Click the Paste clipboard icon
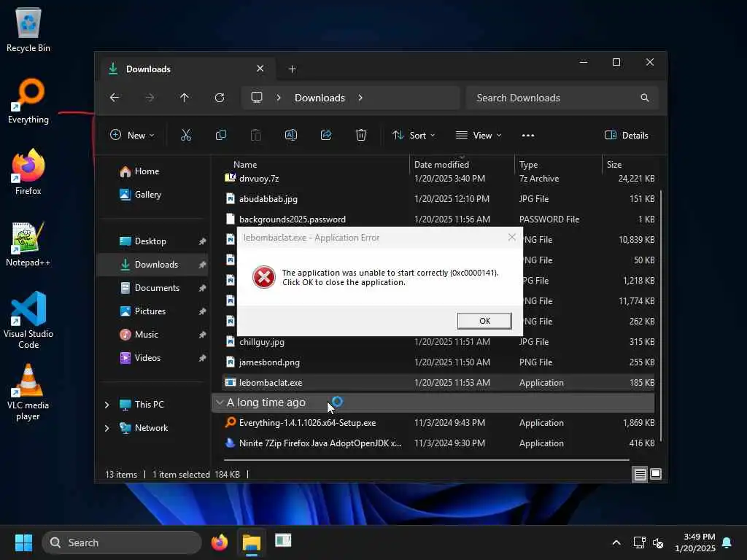747x560 pixels. point(256,135)
